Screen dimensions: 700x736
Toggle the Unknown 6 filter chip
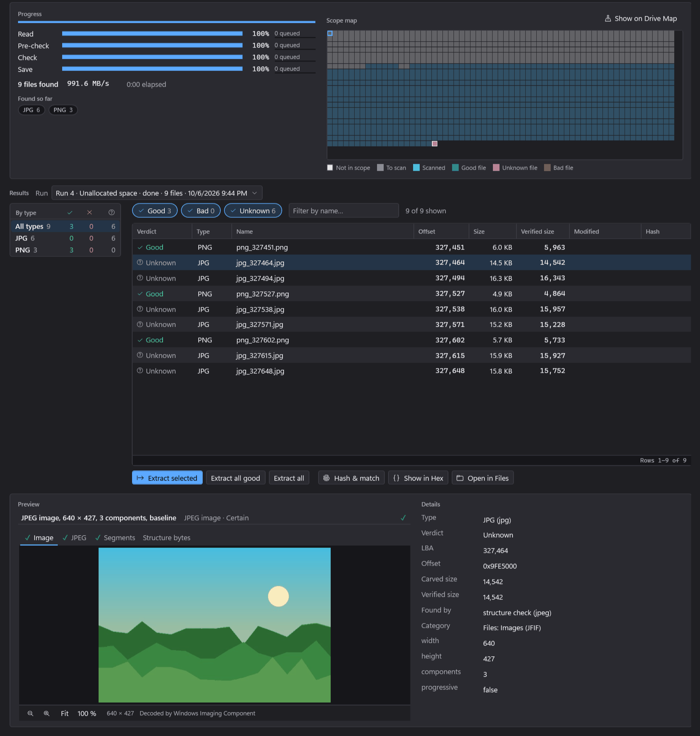tap(253, 211)
